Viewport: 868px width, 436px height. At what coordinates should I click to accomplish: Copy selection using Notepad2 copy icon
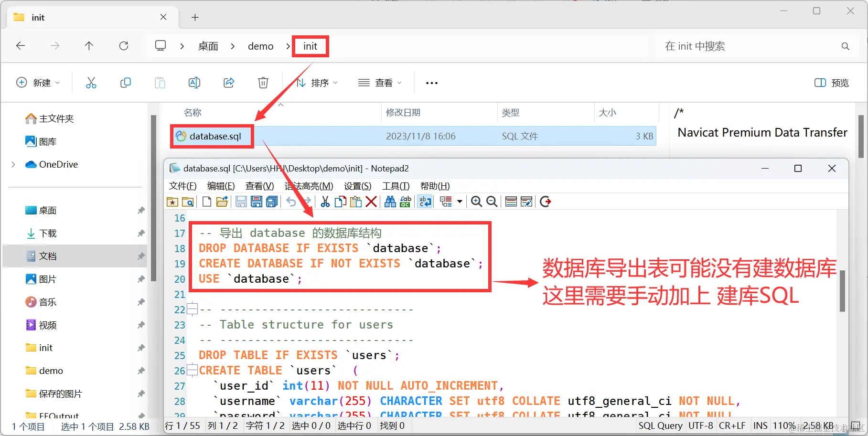(341, 202)
